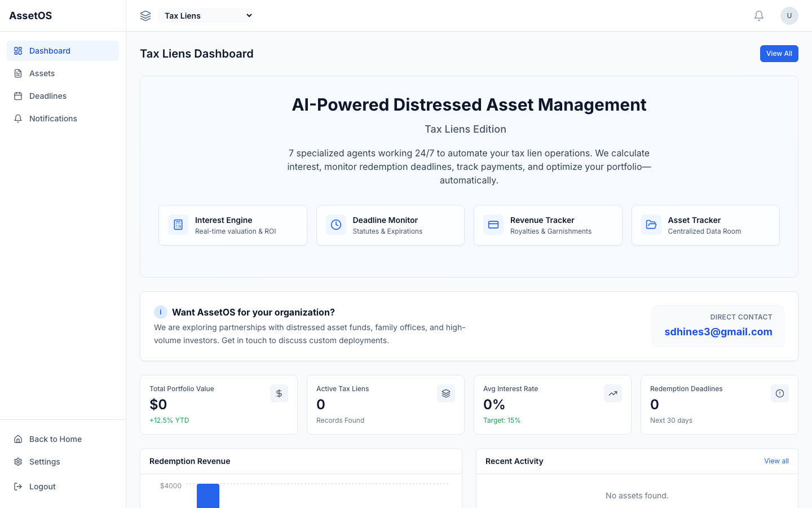812x508 pixels.
Task: Click the blue View All button
Action: pyautogui.click(x=779, y=54)
